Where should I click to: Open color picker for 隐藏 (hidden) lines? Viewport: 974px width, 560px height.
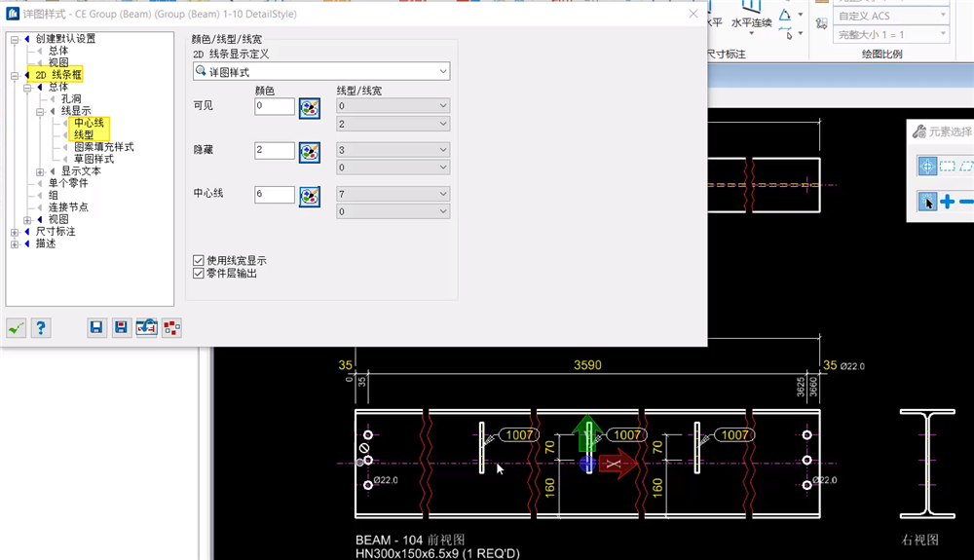coord(310,151)
